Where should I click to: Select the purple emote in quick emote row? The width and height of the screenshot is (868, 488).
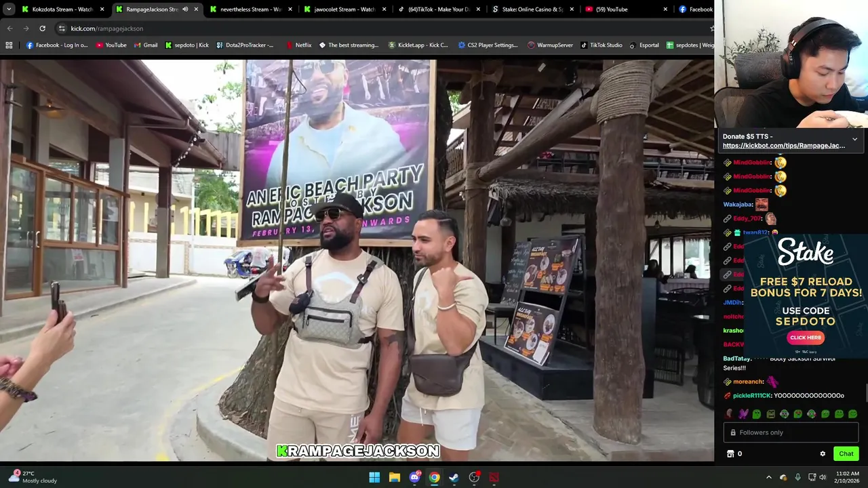tap(743, 414)
